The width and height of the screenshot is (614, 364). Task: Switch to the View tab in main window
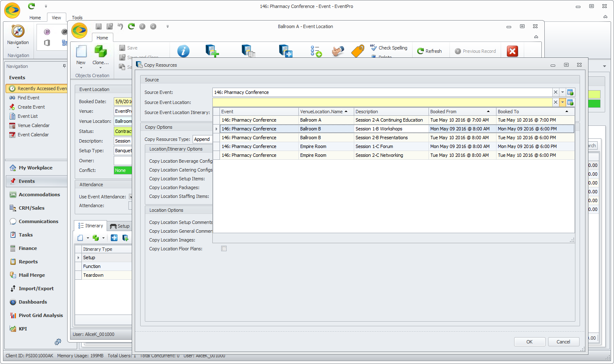(x=56, y=18)
